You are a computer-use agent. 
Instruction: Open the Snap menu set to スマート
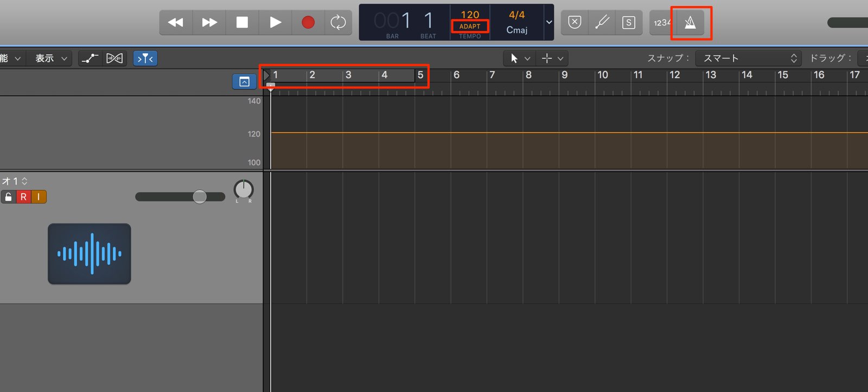(749, 58)
